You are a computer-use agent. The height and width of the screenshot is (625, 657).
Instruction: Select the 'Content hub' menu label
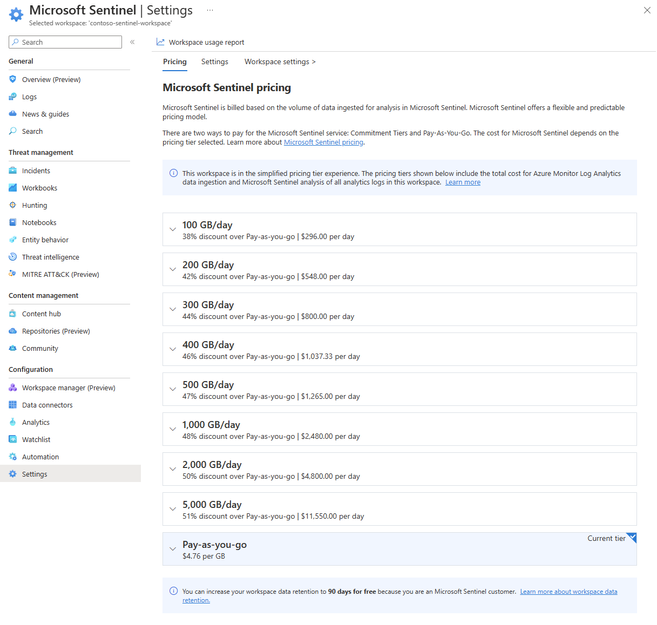41,314
